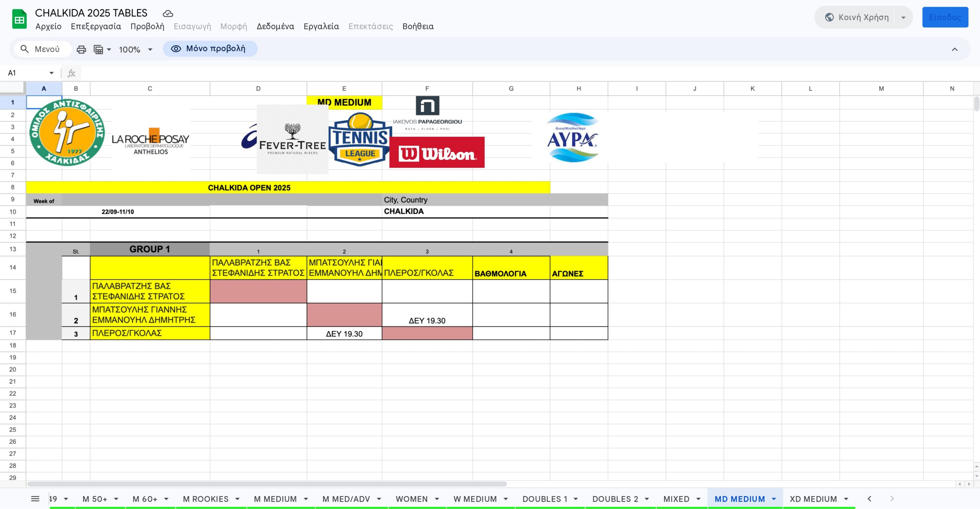Image resolution: width=980 pixels, height=509 pixels.
Task: Collapse the toolbar with chevron
Action: [x=954, y=49]
